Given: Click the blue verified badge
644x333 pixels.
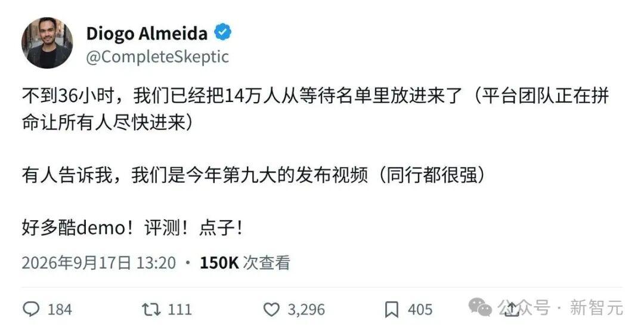Looking at the screenshot, I should (x=223, y=32).
